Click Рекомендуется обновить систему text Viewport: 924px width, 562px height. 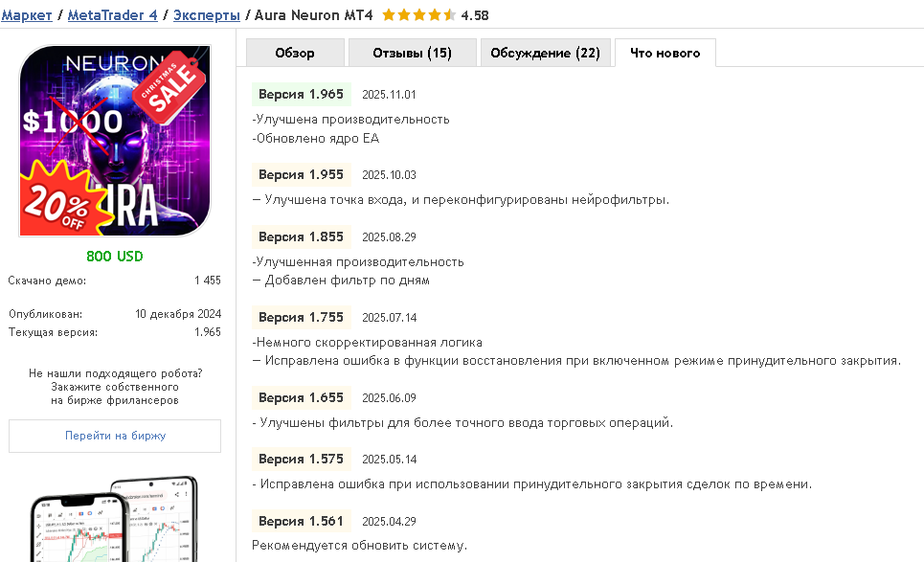coord(359,546)
